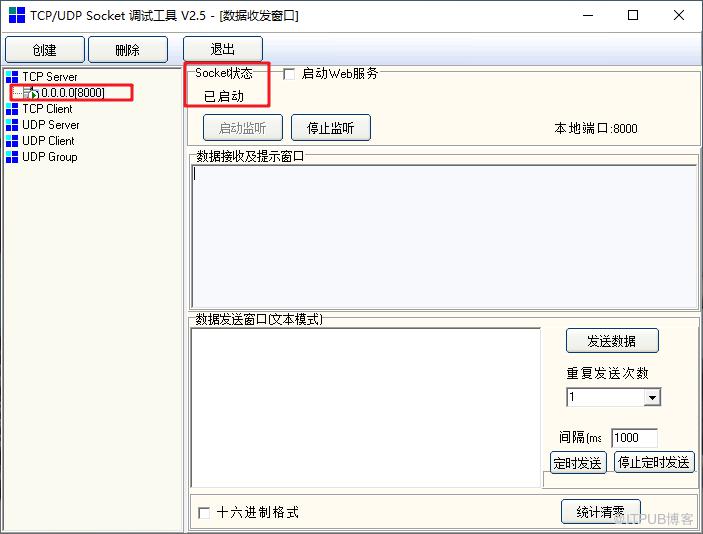Click the running server icon beside 0.0.0.0[8000]
The width and height of the screenshot is (703, 534).
coord(31,93)
